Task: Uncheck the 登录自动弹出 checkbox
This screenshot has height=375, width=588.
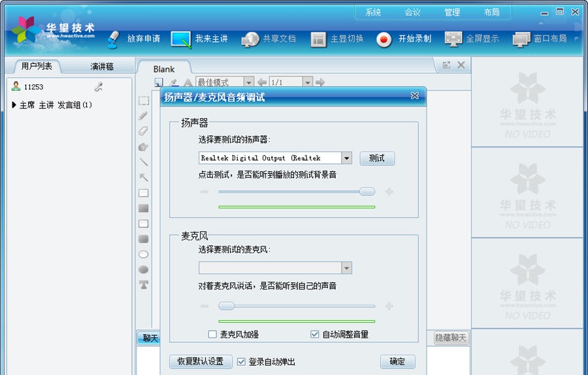Action: coord(241,362)
